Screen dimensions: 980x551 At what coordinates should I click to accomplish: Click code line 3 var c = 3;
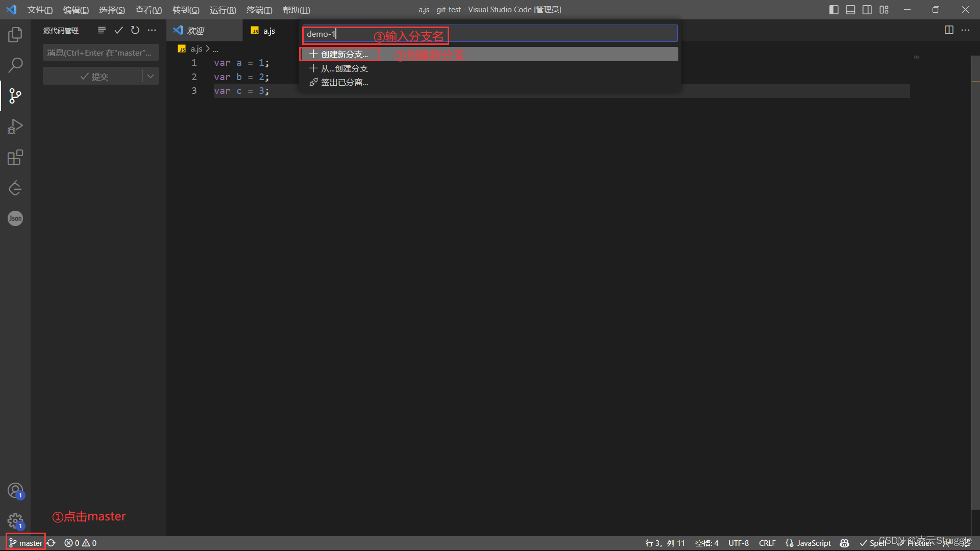tap(241, 91)
